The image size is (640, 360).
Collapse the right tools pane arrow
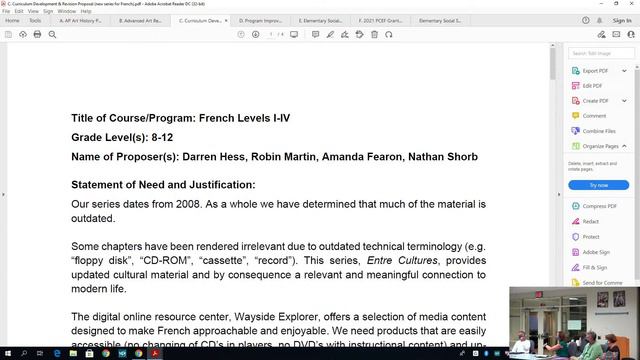[559, 194]
